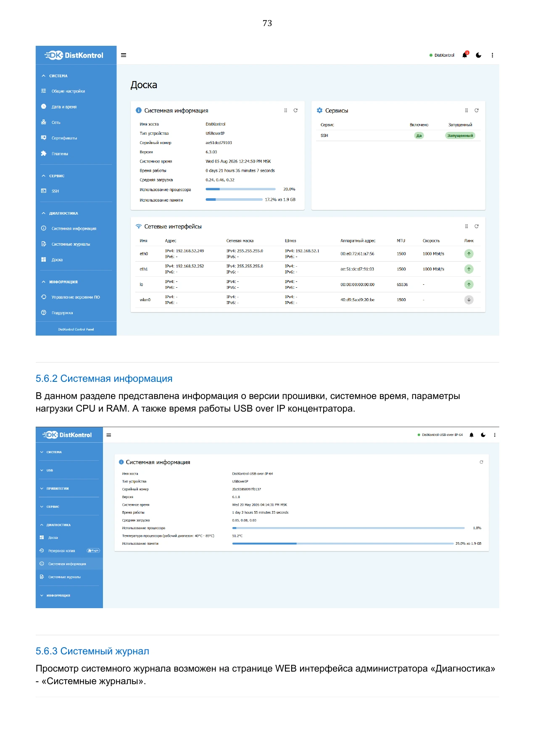Click the processor temperature value '51.2°C'
Viewport: 535px width, 756px height.
tap(237, 536)
